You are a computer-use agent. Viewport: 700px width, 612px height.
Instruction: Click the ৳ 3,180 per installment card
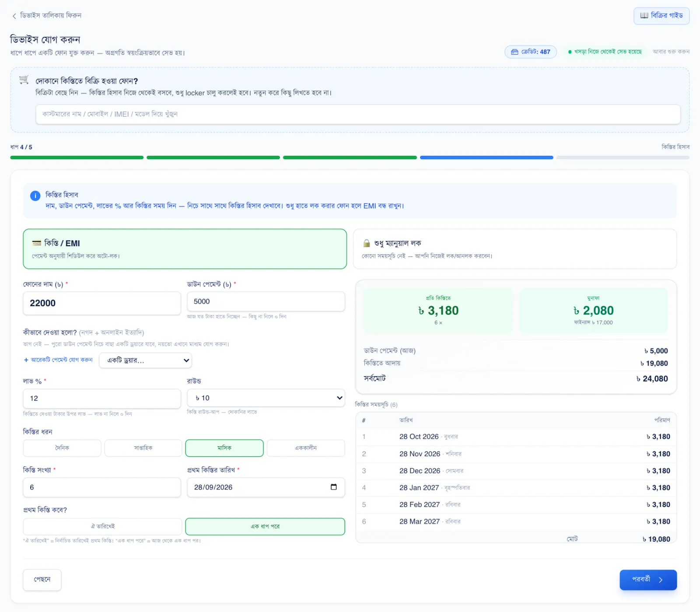point(438,310)
